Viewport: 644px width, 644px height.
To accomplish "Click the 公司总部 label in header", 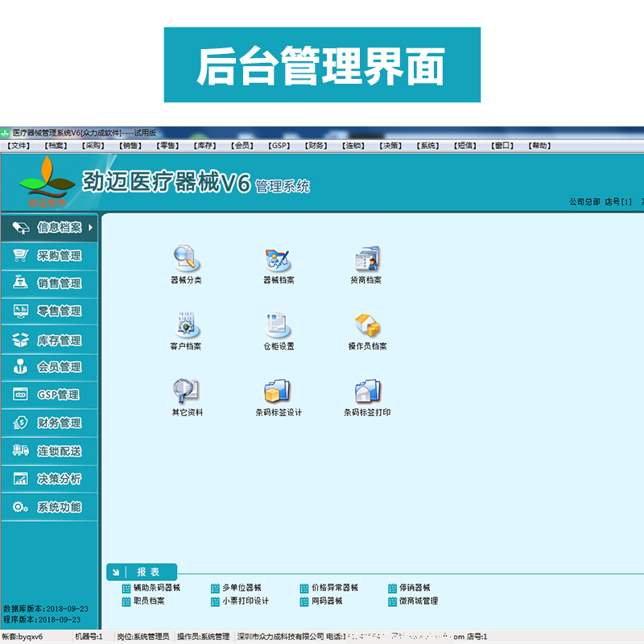I will pos(585,202).
